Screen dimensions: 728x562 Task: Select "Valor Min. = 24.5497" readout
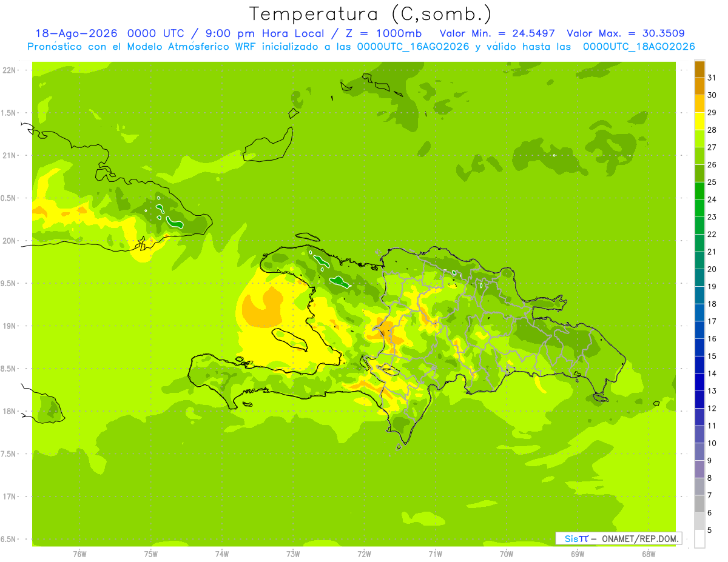(x=497, y=33)
